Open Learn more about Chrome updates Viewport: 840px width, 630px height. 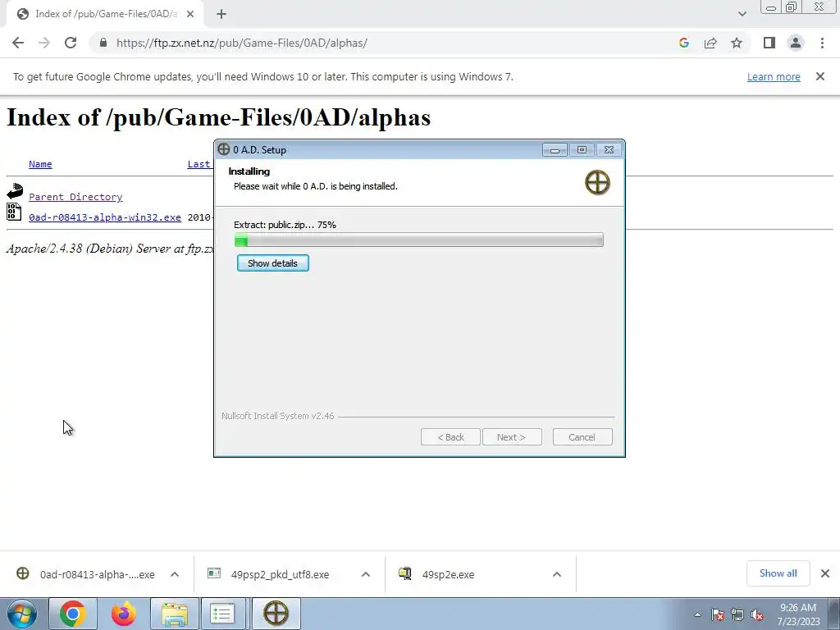[774, 76]
